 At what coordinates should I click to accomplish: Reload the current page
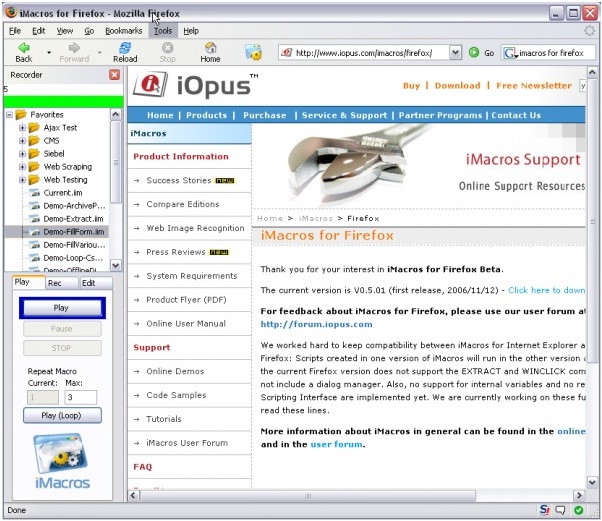click(125, 48)
